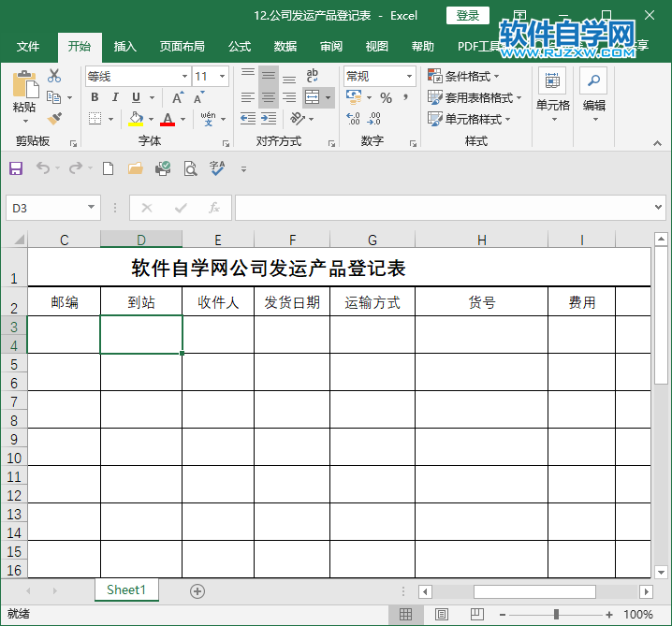Screen dimensions: 672x626
Task: Add a new sheet
Action: tap(197, 591)
